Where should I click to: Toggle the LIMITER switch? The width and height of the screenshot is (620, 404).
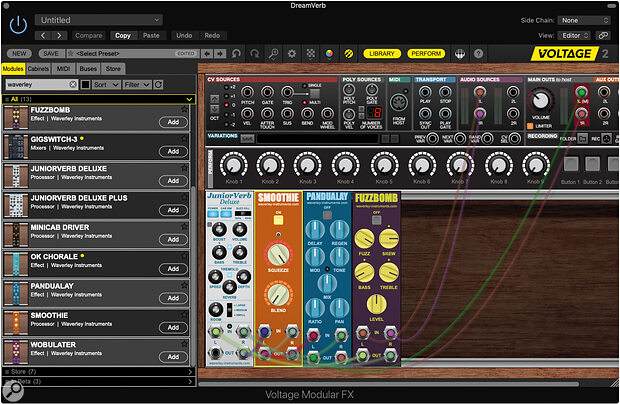[530, 126]
